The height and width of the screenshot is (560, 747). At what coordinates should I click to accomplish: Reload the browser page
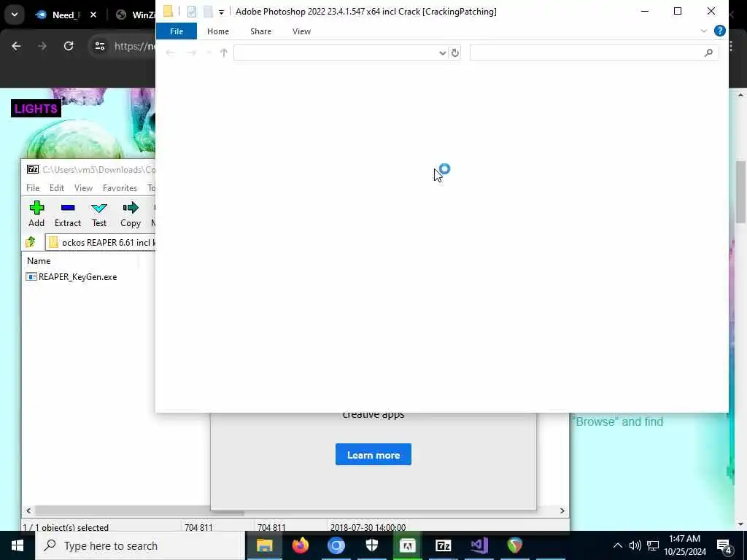coord(69,46)
